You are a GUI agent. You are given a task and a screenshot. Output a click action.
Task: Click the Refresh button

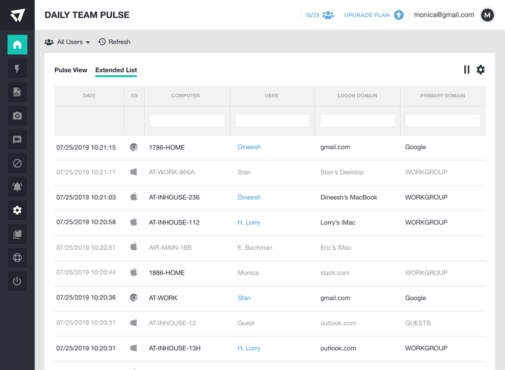point(114,42)
